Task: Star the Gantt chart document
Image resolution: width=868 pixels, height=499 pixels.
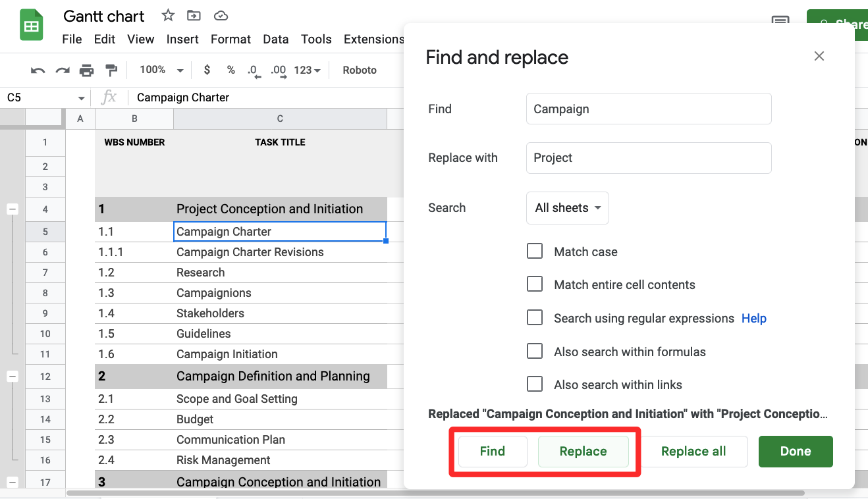Action: (168, 16)
